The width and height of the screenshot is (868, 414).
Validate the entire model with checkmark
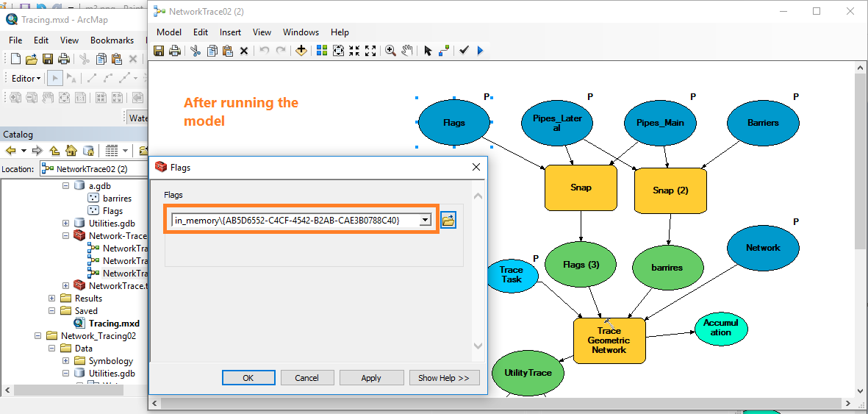464,51
